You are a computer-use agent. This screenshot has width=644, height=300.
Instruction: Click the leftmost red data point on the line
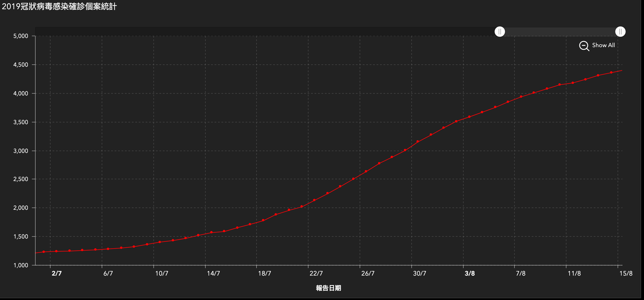click(44, 252)
